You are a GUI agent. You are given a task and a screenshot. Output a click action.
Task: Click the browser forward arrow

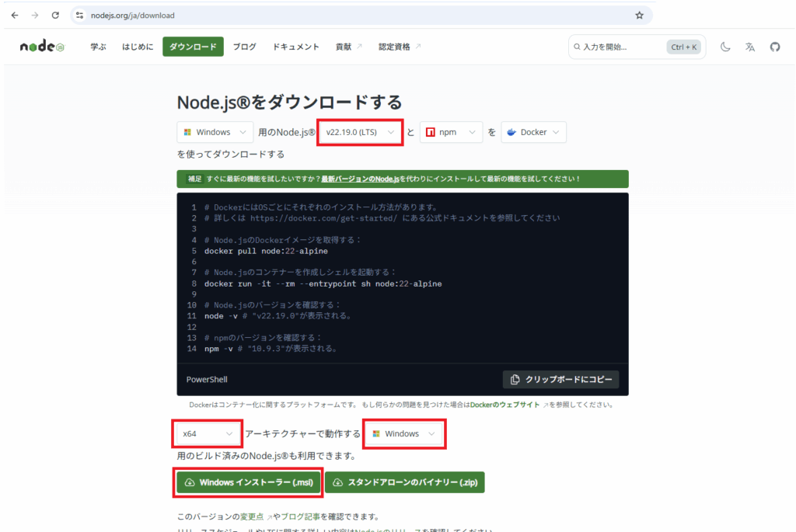(x=34, y=16)
